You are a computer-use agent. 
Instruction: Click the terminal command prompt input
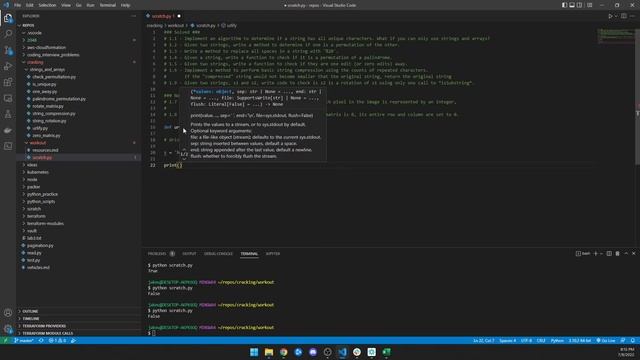point(153,333)
